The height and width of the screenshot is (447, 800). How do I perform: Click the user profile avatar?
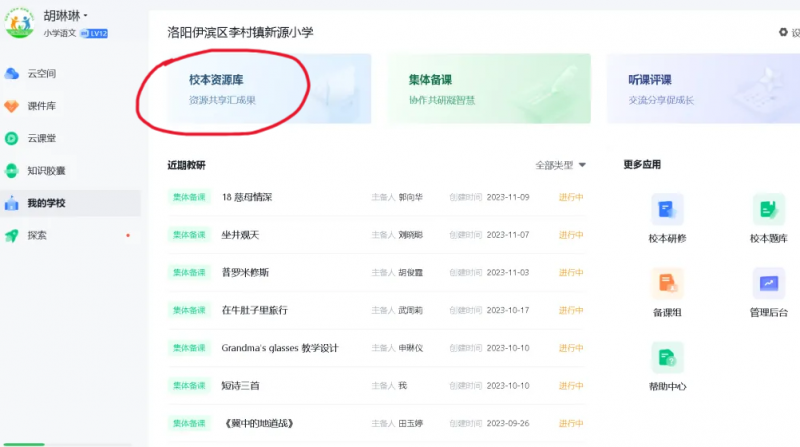point(20,22)
